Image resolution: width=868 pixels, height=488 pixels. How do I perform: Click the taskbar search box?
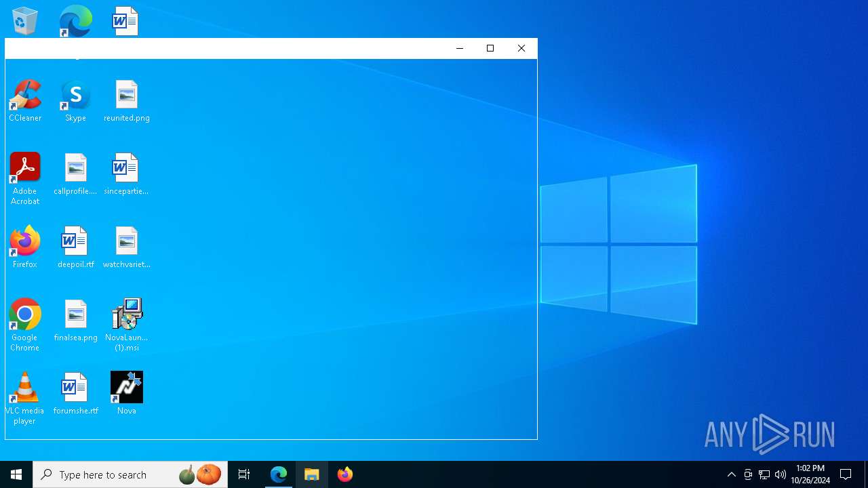tap(130, 474)
